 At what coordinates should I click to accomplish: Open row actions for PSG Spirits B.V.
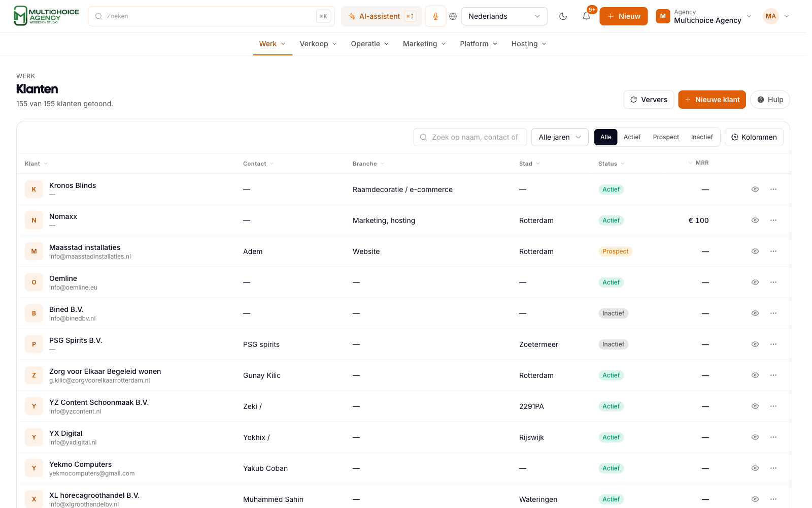[773, 344]
